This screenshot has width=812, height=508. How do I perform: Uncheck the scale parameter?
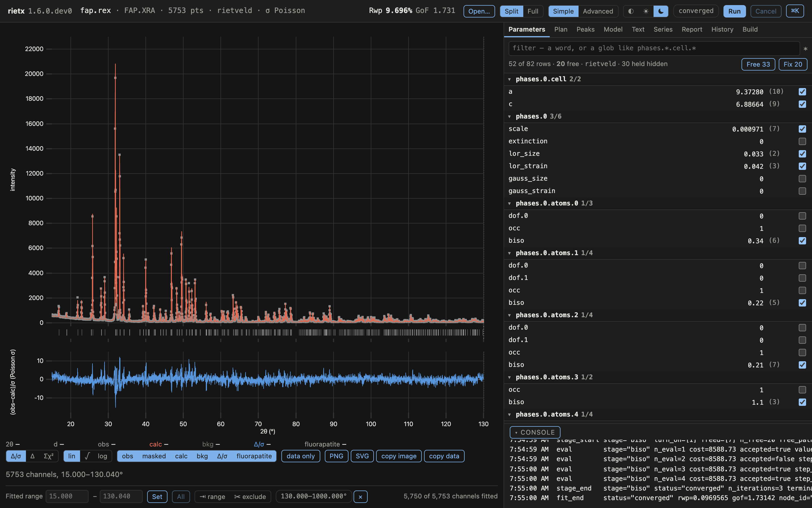coord(802,129)
